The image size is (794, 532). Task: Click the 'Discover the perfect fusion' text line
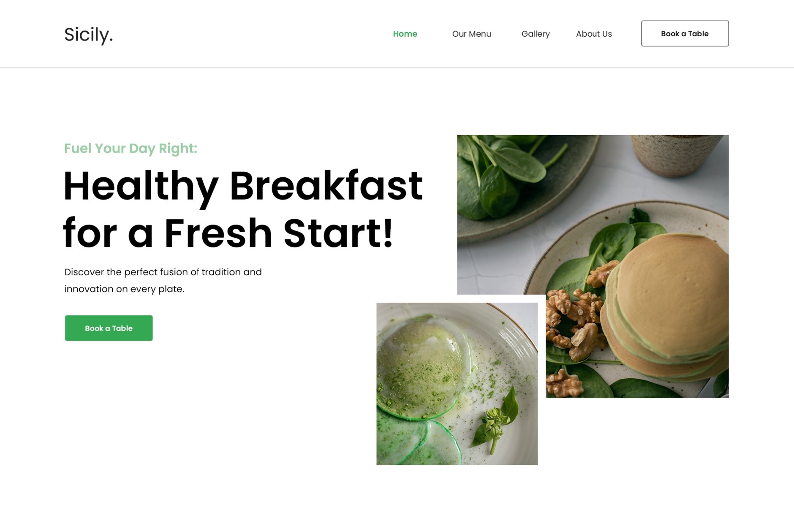point(163,272)
